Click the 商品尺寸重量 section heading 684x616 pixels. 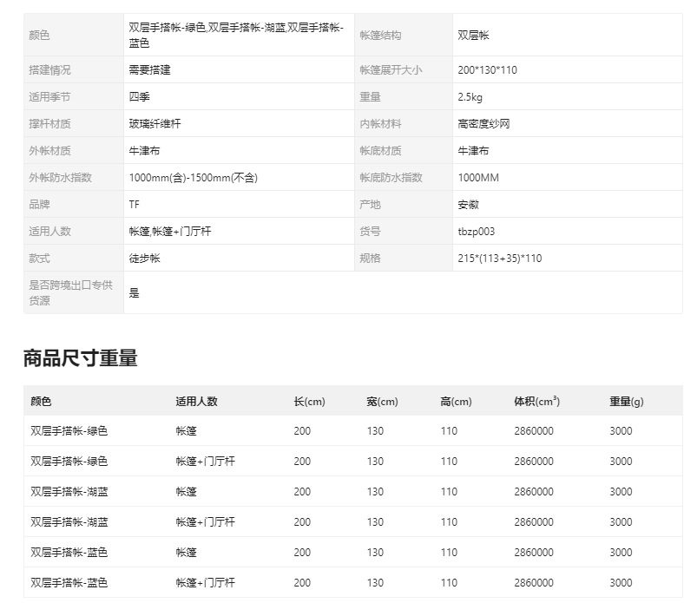click(x=80, y=358)
